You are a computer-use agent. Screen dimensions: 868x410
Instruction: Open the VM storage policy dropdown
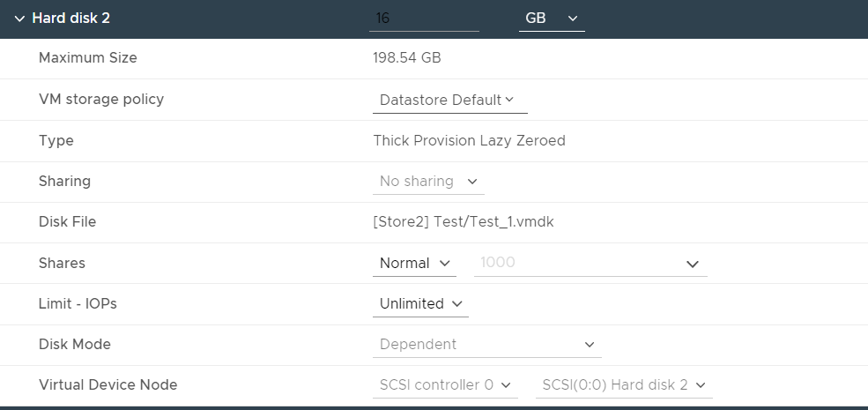[449, 101]
